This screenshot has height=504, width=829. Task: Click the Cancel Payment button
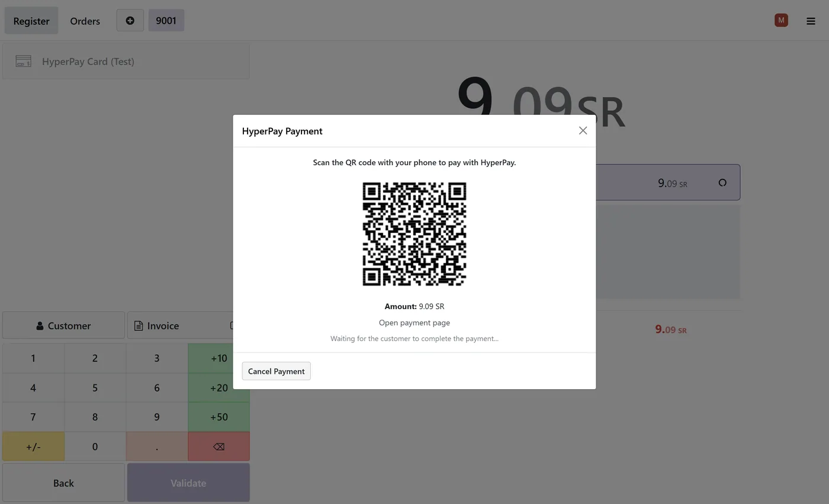276,371
